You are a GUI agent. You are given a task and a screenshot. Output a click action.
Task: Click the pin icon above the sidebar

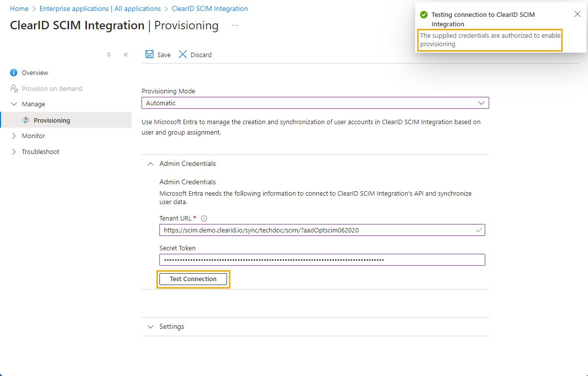point(108,55)
